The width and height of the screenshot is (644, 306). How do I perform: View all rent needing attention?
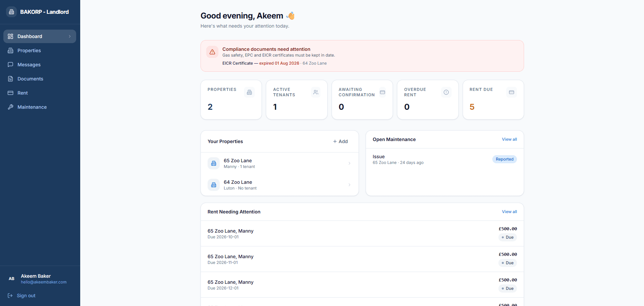pos(509,212)
